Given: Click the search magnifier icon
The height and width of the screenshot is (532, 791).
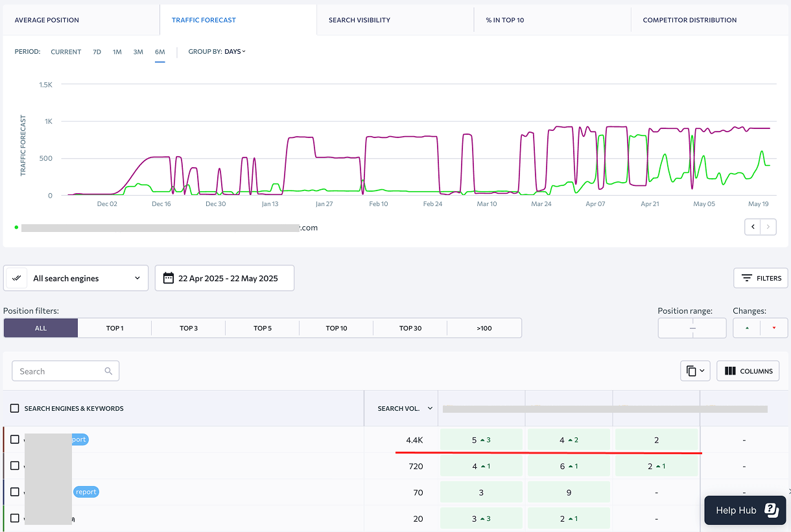Looking at the screenshot, I should tap(108, 371).
